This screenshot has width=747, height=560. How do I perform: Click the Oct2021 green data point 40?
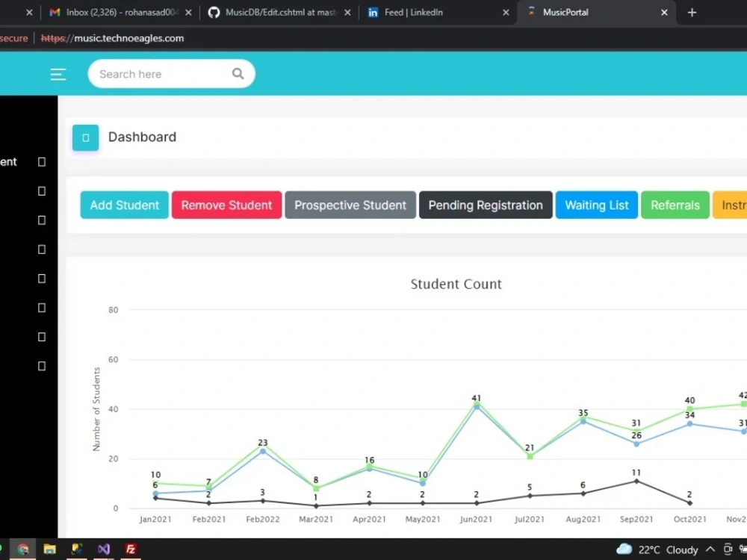(x=689, y=408)
